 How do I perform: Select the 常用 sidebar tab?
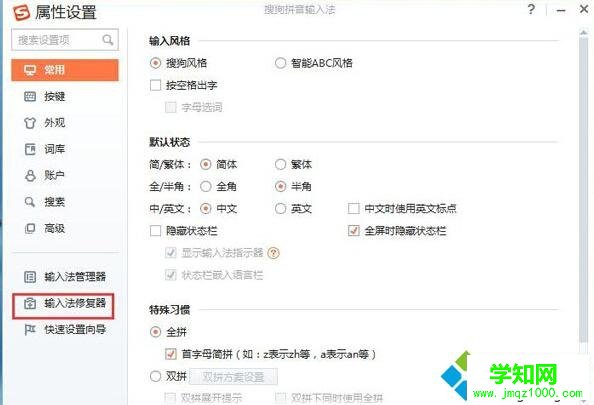coord(65,70)
